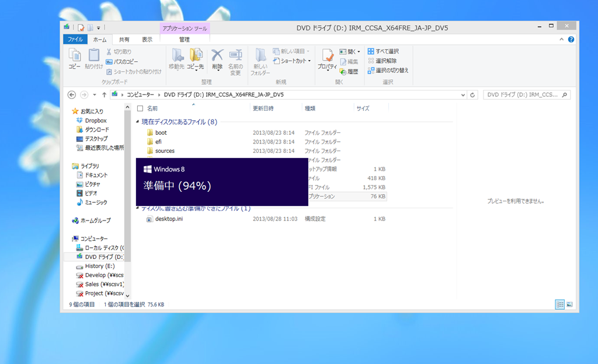Open Libraries (ライブラリ) in navigation pane
Screen dimensions: 598x364
click(89, 166)
